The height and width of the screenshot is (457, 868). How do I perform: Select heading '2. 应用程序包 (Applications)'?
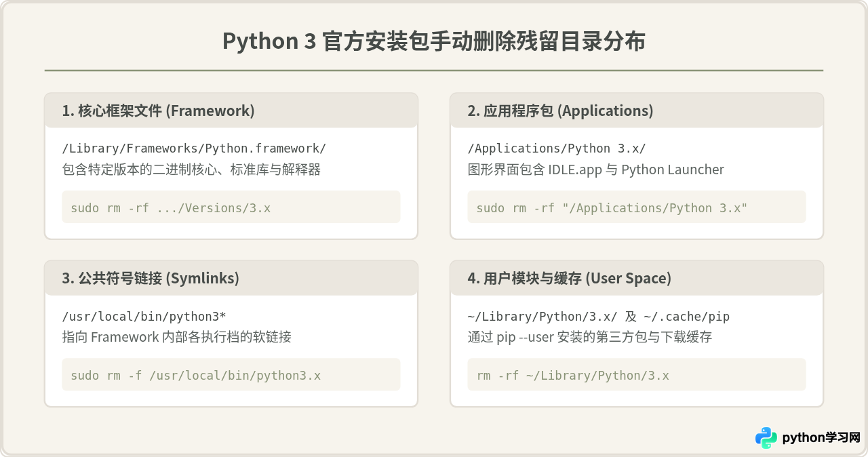[x=560, y=111]
